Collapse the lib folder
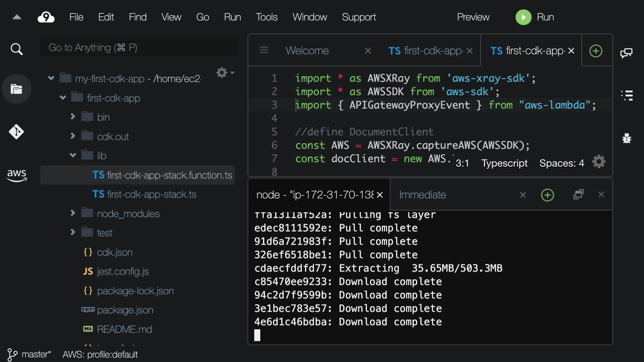Screen dimensions: 644x362 tap(73, 155)
